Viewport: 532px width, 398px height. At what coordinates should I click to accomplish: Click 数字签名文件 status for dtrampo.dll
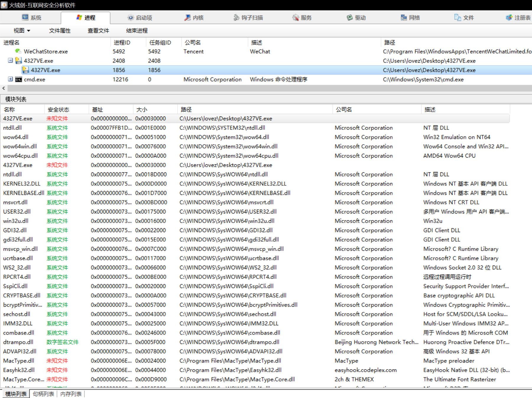click(62, 342)
